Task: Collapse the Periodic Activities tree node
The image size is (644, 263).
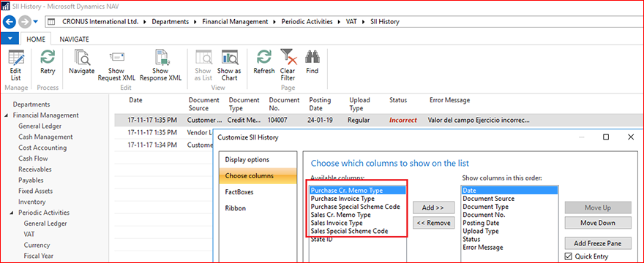Action: tap(12, 213)
